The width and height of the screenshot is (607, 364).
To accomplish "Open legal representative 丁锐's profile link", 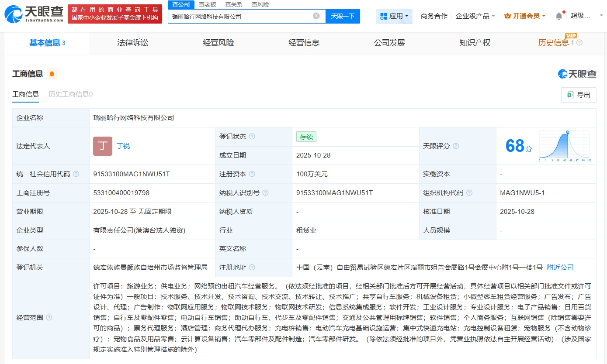I will point(123,146).
